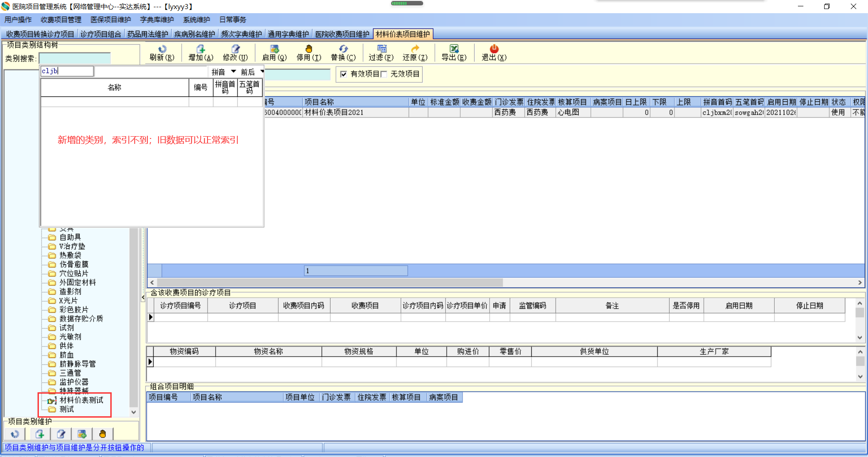Viewport: 868px width, 457px height.
Task: Collapse left panel with splitter arrow
Action: pos(143,297)
